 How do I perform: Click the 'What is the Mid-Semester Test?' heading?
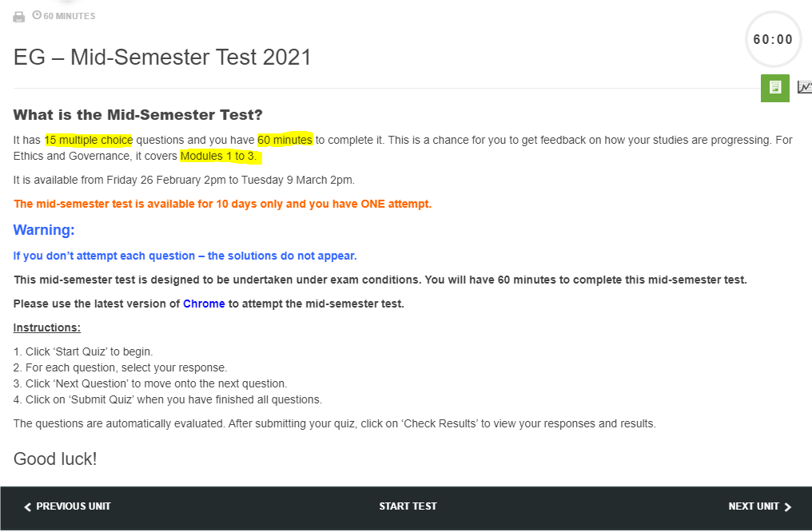coord(138,115)
